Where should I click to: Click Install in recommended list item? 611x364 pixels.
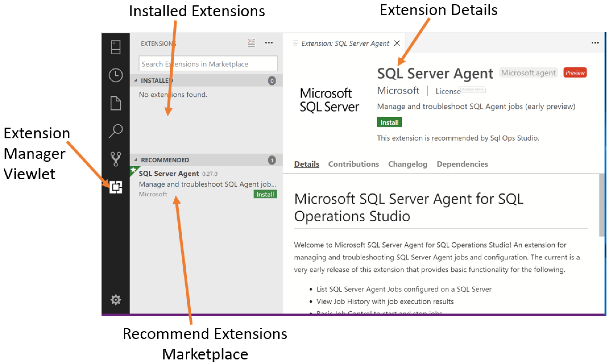(265, 194)
